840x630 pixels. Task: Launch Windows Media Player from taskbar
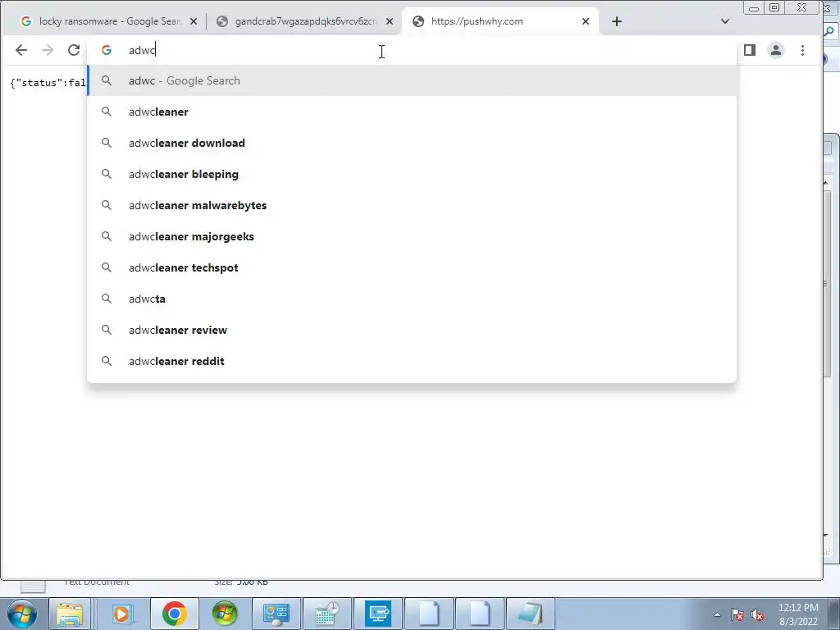coord(121,614)
